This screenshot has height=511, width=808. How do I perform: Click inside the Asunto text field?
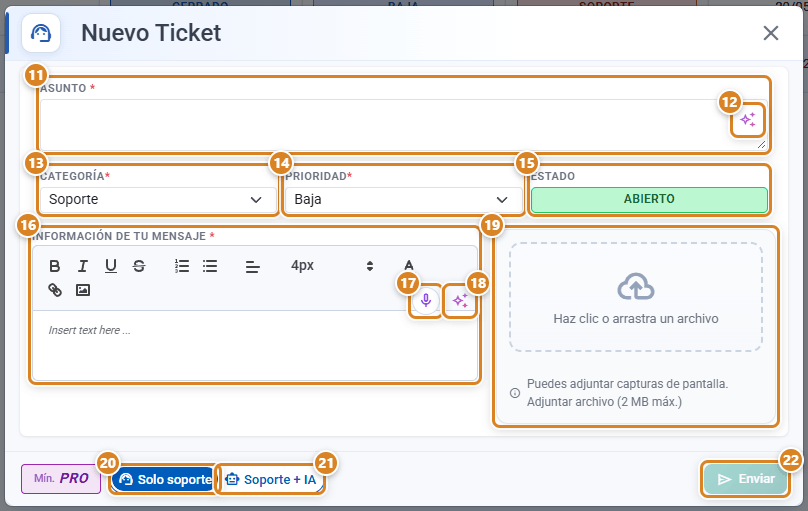point(403,125)
